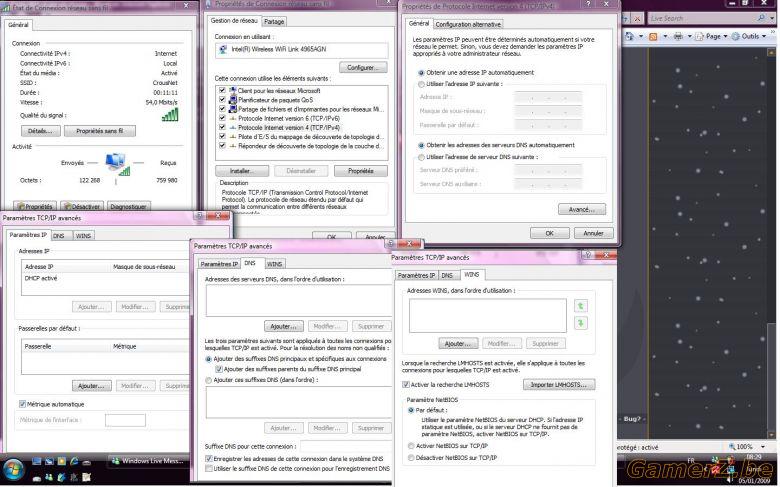The height and width of the screenshot is (487, 780).
Task: Click Propriétés sans fil button
Action: click(99, 131)
